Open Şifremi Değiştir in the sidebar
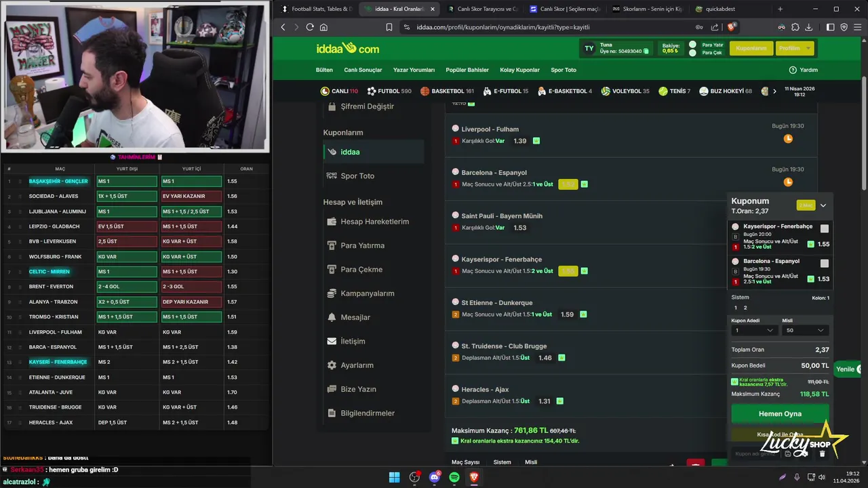This screenshot has width=868, height=488. 367,106
